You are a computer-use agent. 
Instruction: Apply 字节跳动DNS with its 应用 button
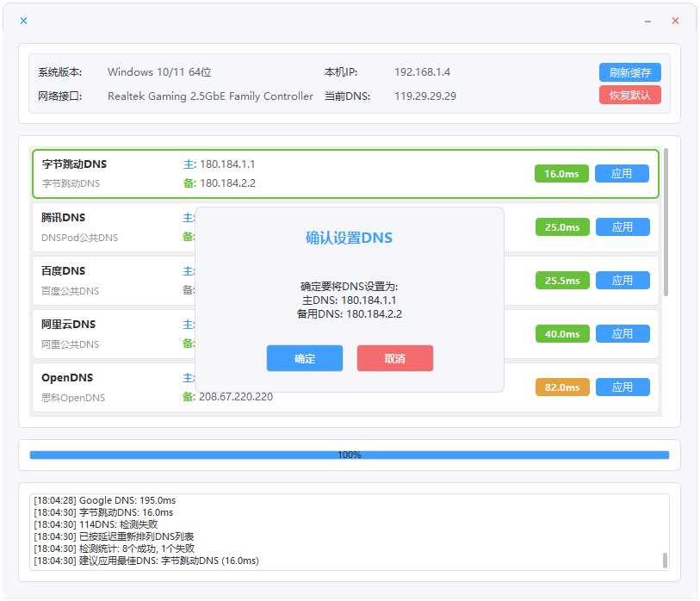coord(623,173)
